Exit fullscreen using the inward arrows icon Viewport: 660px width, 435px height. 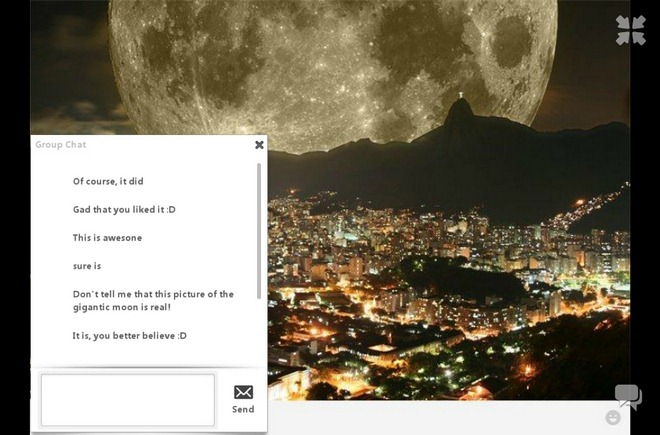pos(631,30)
